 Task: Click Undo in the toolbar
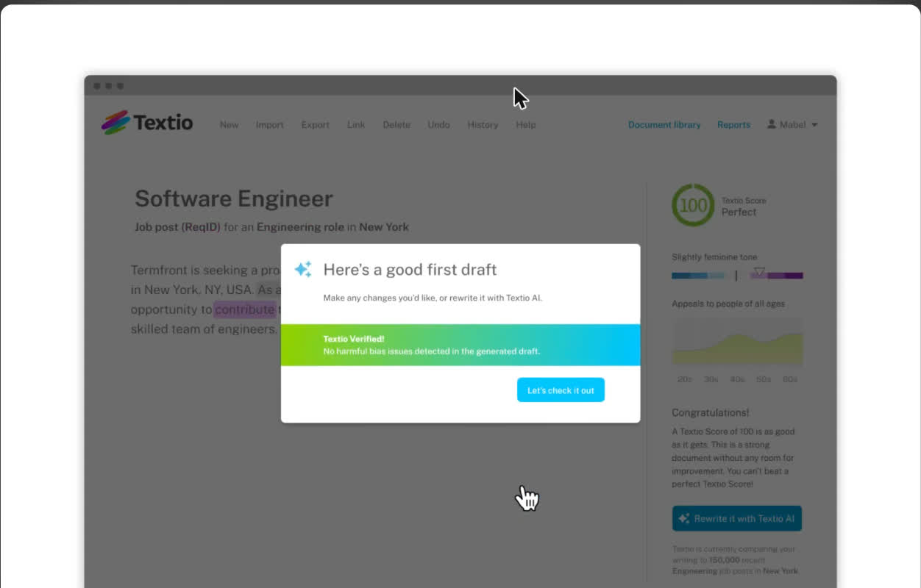click(x=438, y=125)
